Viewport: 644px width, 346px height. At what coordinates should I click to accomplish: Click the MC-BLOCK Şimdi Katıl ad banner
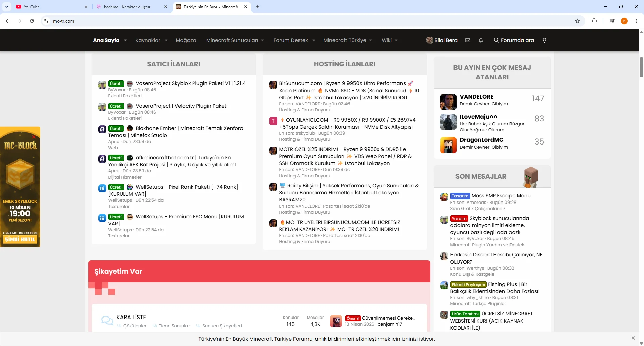click(20, 187)
